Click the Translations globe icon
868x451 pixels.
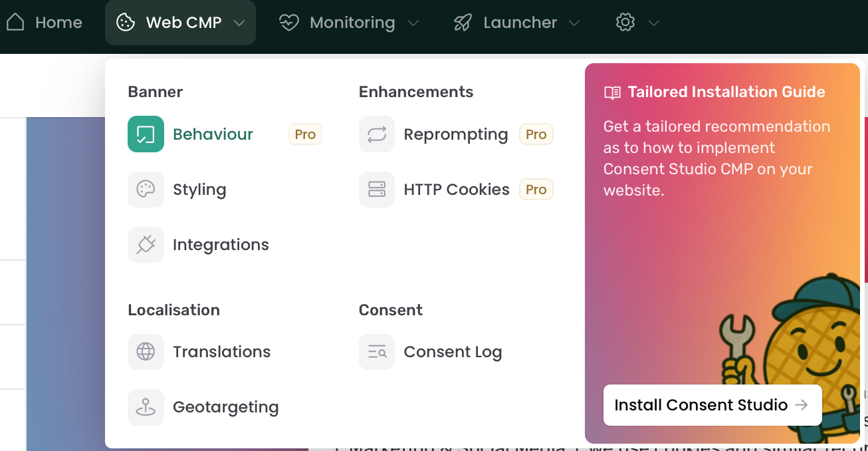click(x=146, y=352)
